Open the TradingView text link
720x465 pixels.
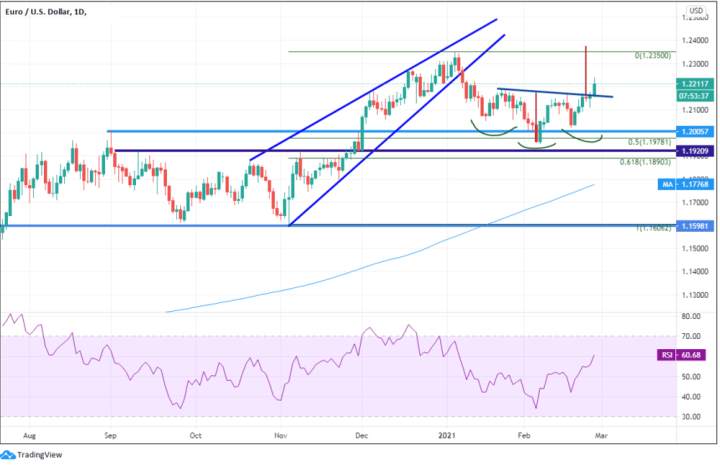(x=39, y=455)
